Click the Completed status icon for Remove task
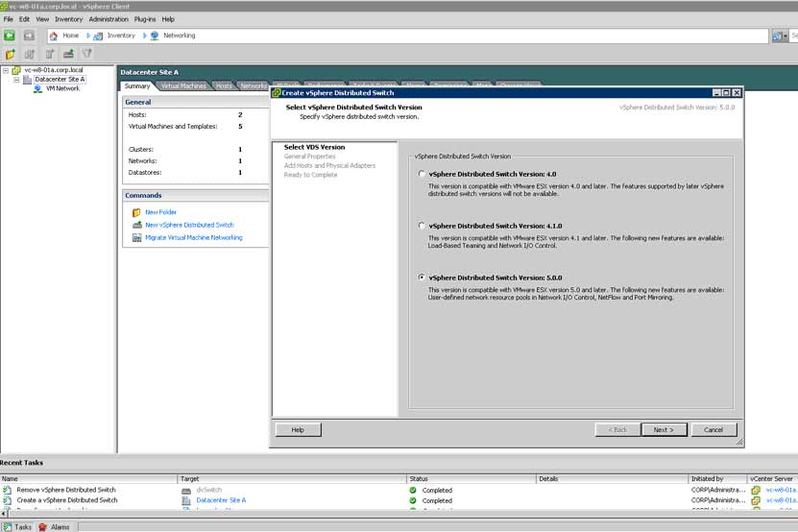Image resolution: width=798 pixels, height=532 pixels. (413, 491)
